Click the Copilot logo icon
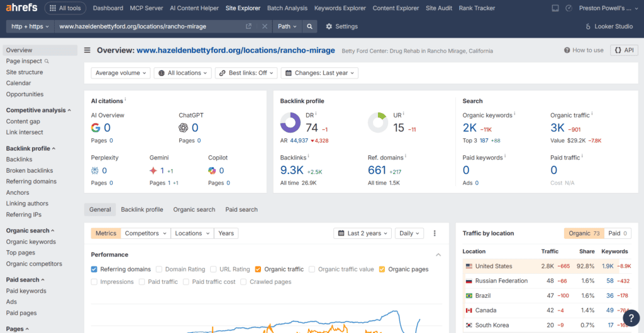The width and height of the screenshot is (644, 333). pyautogui.click(x=212, y=171)
